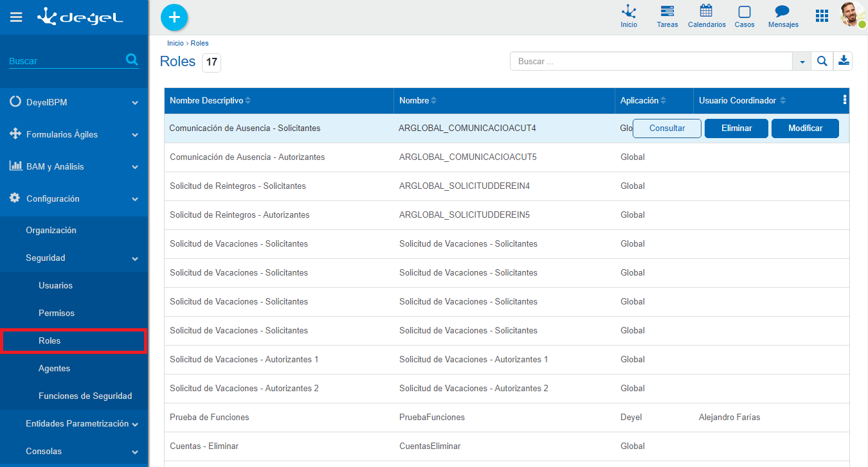Click the Eliminar button
868x467 pixels.
[737, 128]
